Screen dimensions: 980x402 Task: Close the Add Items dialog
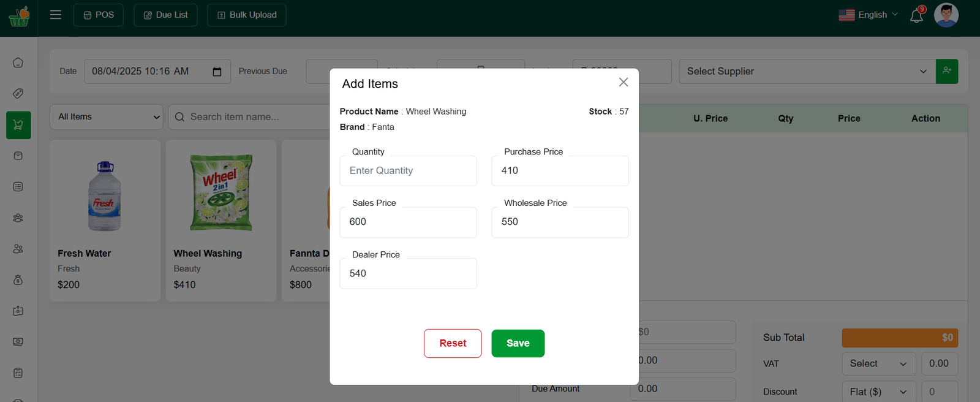tap(624, 82)
